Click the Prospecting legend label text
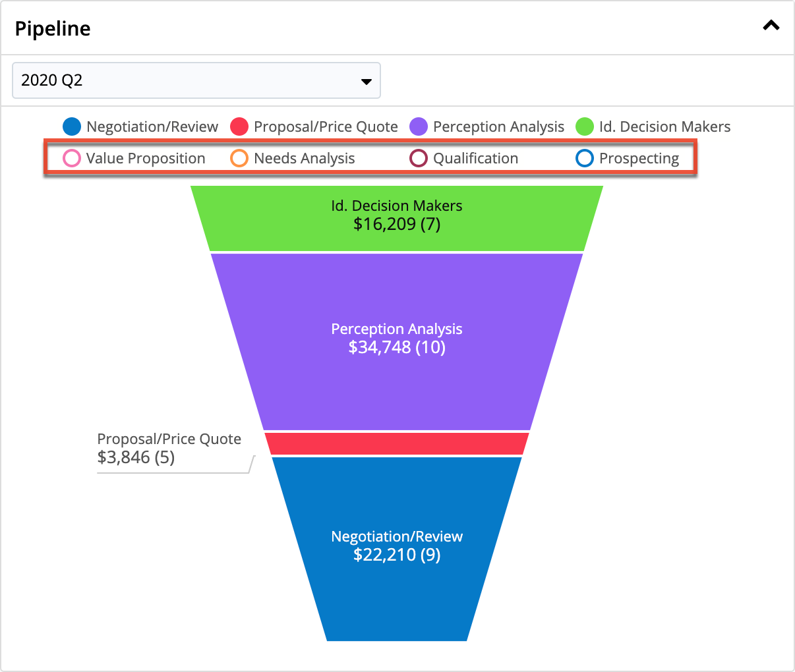Viewport: 795px width, 672px height. point(639,158)
